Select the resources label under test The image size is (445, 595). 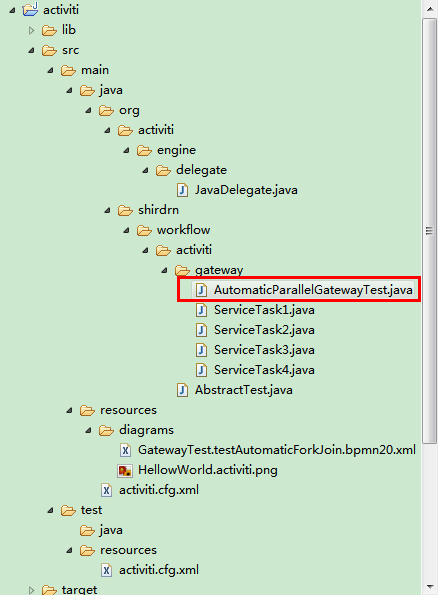[128, 550]
